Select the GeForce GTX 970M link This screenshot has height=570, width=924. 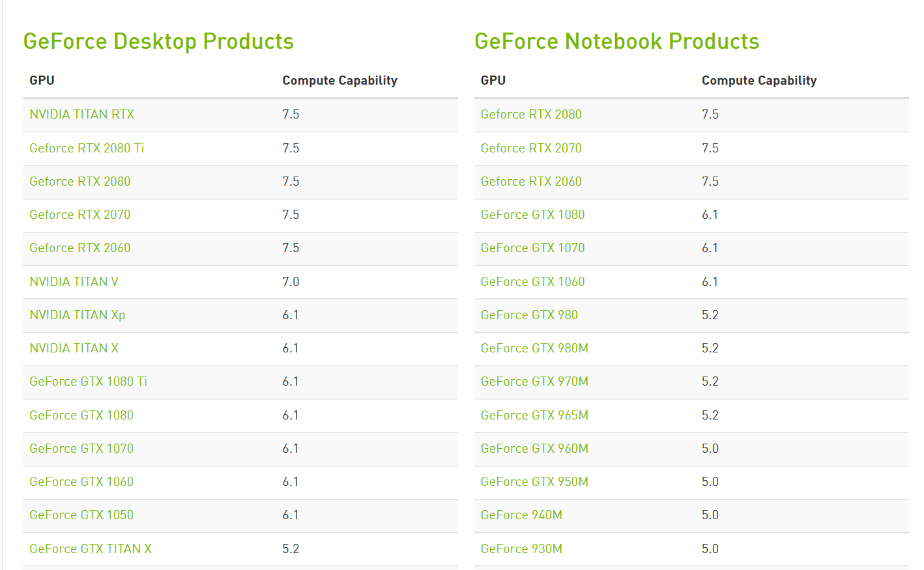(x=534, y=382)
